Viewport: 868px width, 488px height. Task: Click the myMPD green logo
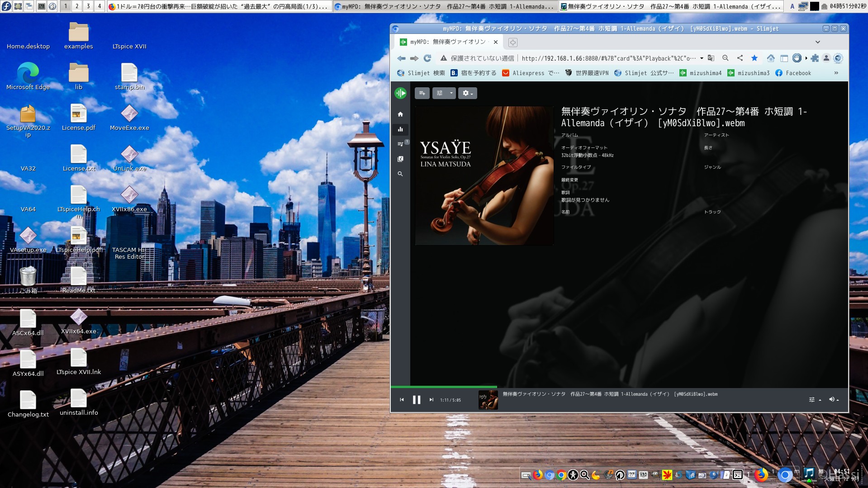(x=400, y=93)
